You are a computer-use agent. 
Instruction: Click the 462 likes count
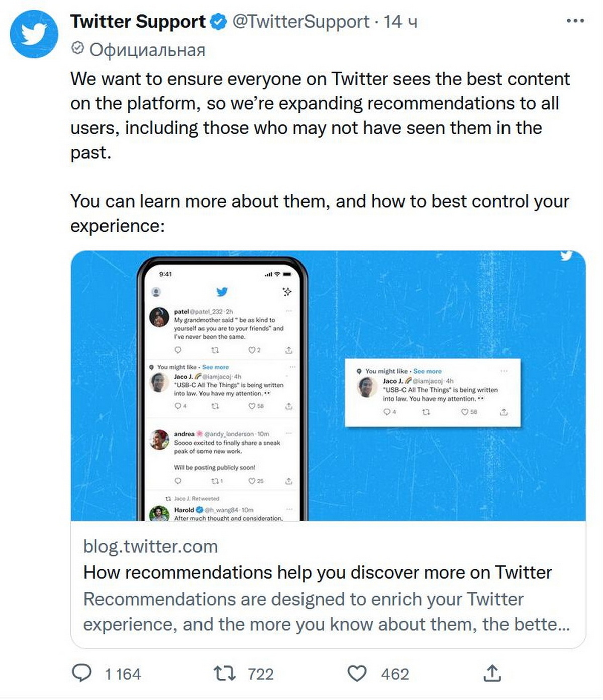coord(395,674)
